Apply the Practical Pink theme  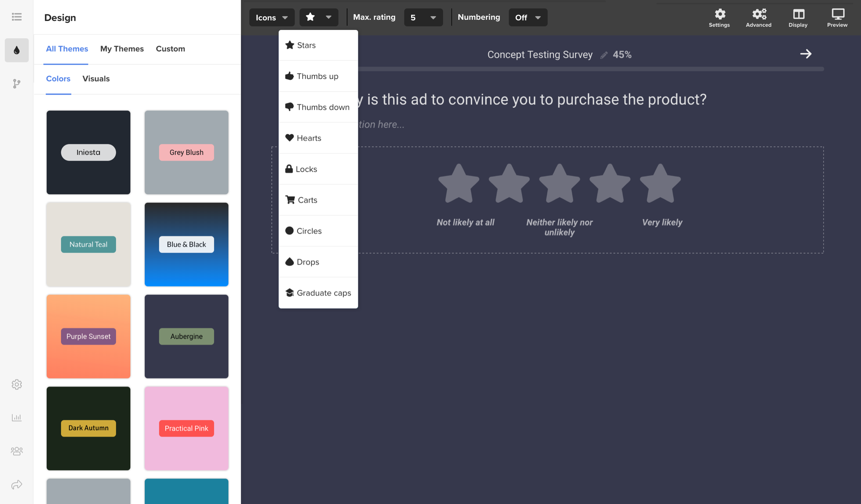[x=187, y=428]
